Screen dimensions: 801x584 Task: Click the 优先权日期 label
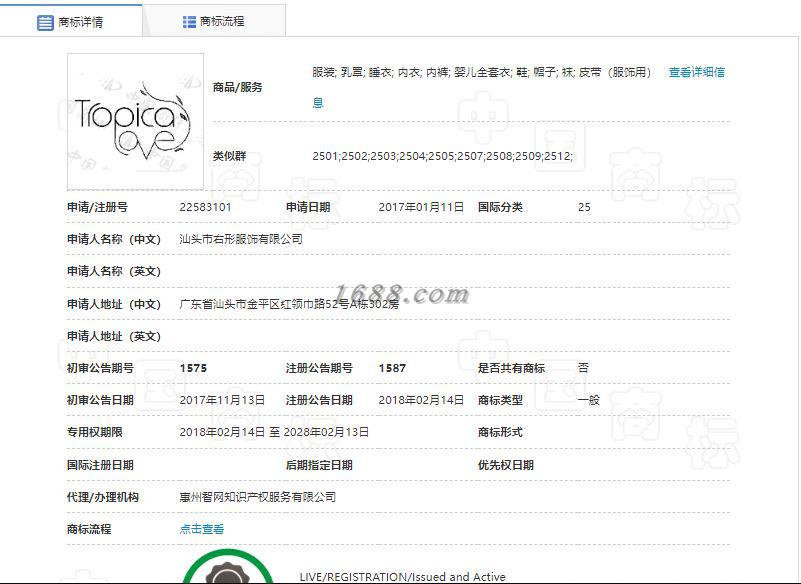pos(506,465)
